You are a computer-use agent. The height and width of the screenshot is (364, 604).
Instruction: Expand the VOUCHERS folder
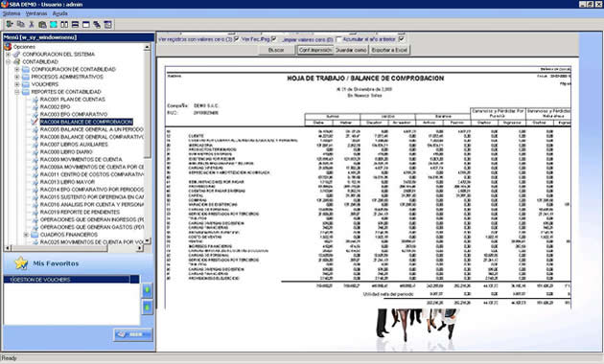[17, 84]
